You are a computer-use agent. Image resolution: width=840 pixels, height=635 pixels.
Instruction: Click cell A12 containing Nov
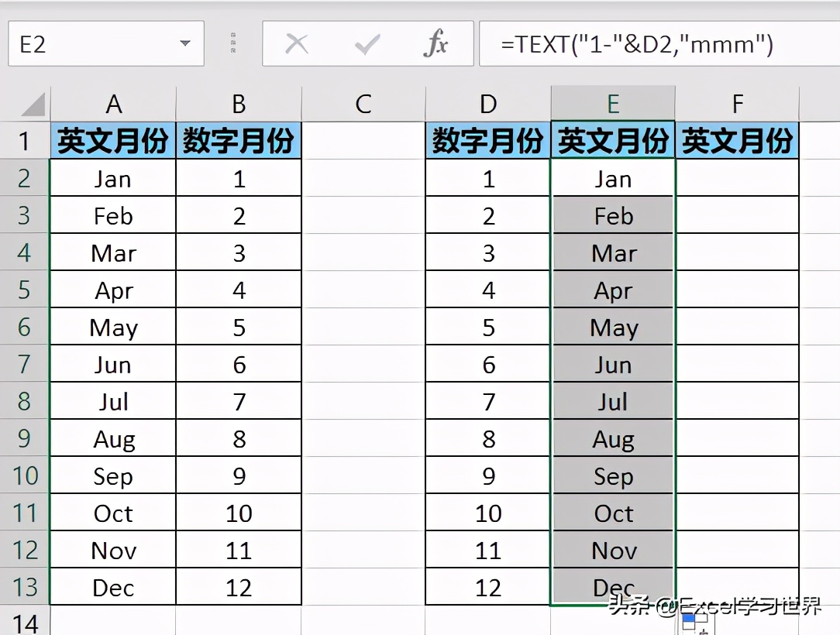pos(113,550)
